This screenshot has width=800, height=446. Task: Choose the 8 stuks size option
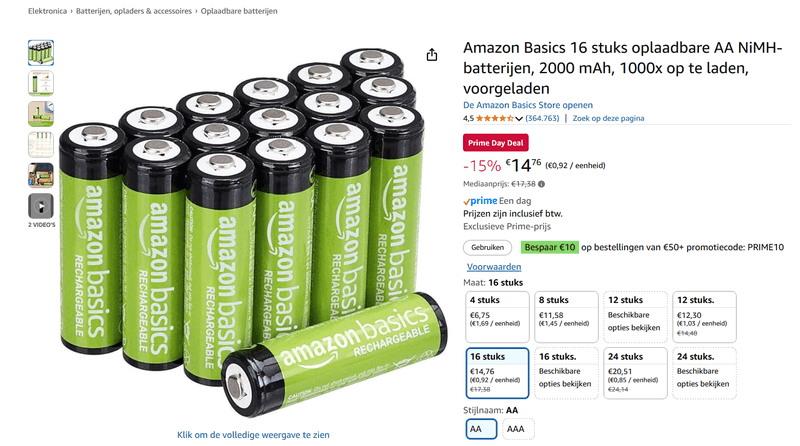[566, 317]
